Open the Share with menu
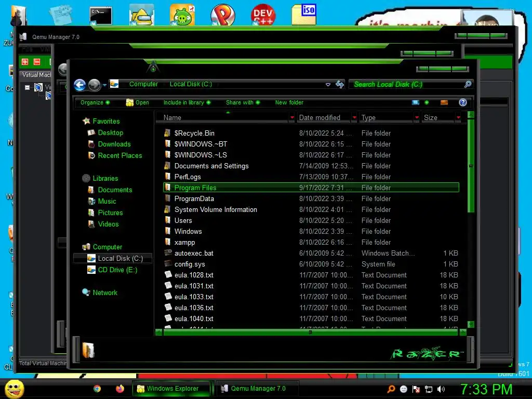Viewport: 532px width, 399px height. coord(243,102)
